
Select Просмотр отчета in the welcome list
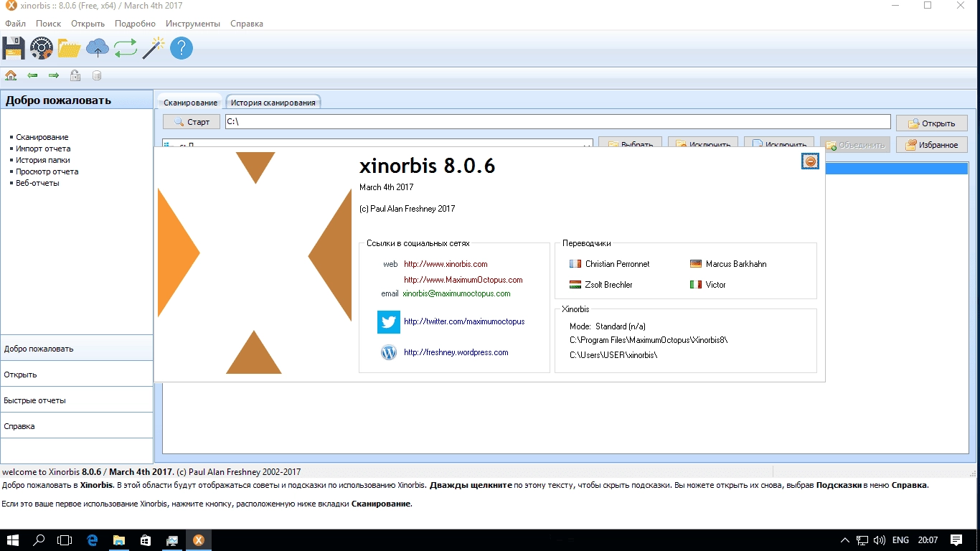(x=47, y=171)
